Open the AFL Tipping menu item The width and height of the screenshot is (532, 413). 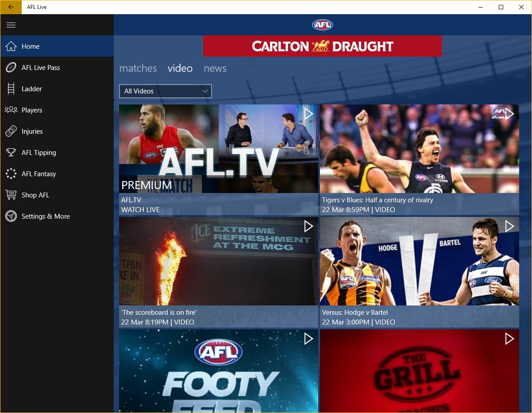57,152
